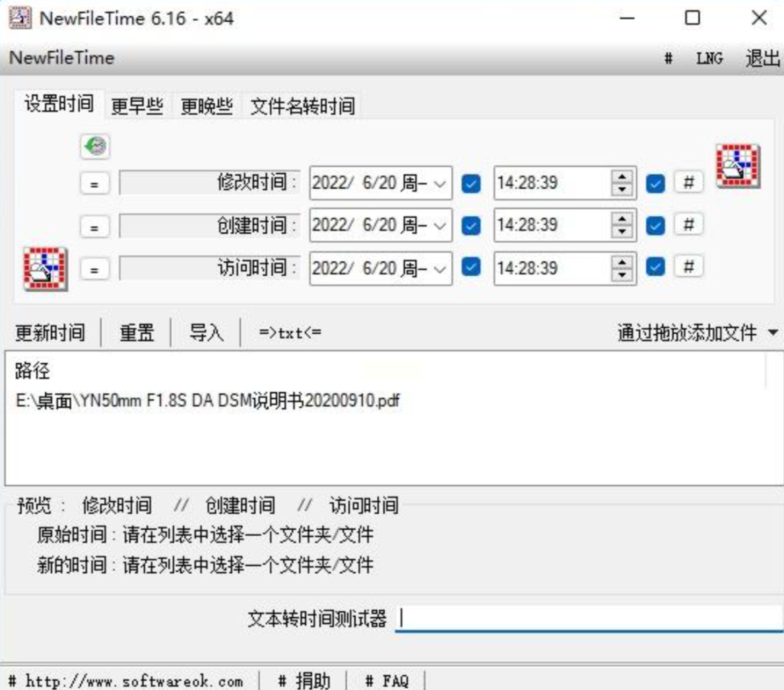Click the # FAQ link
This screenshot has width=784, height=690.
coord(387,681)
